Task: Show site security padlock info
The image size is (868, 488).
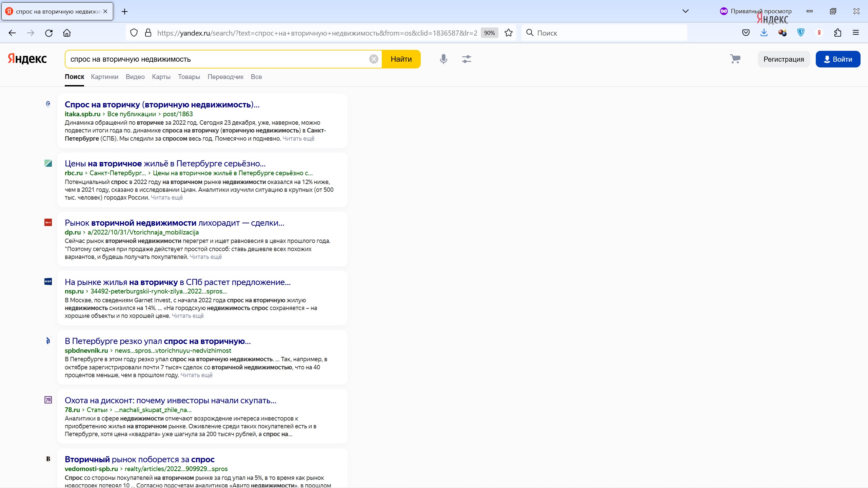Action: coord(148,33)
